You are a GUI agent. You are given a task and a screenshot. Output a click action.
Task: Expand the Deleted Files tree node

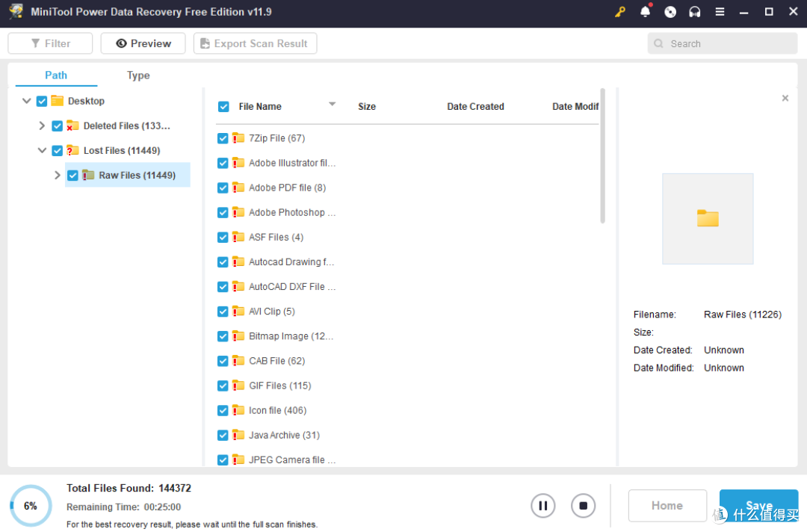click(42, 126)
